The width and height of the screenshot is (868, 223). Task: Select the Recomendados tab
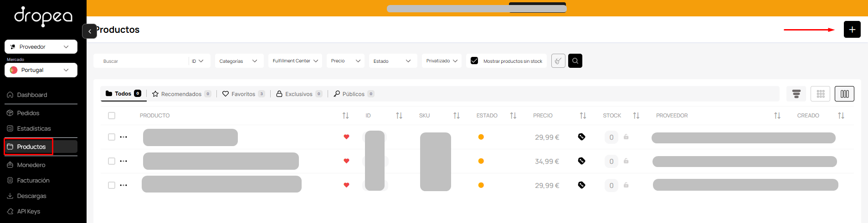point(181,94)
